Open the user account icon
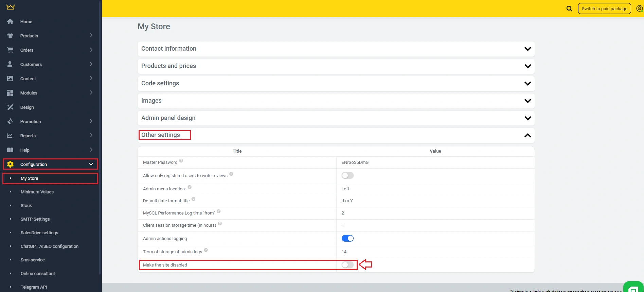The width and height of the screenshot is (644, 292). click(639, 8)
